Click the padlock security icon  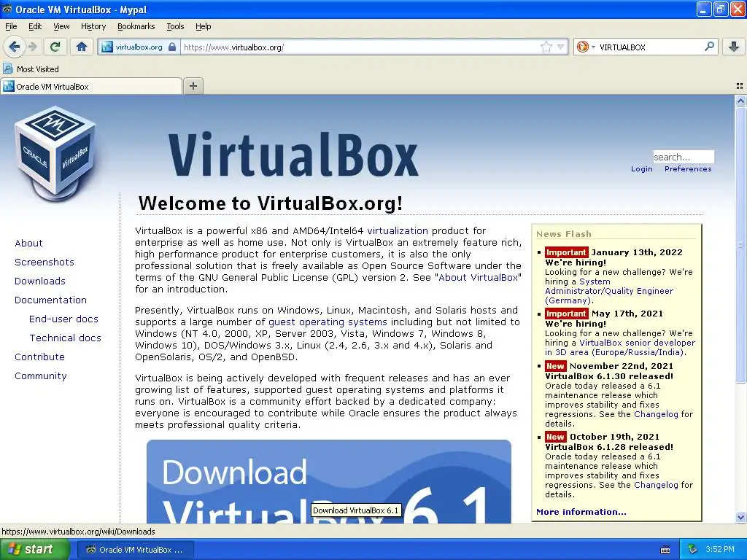pos(172,47)
